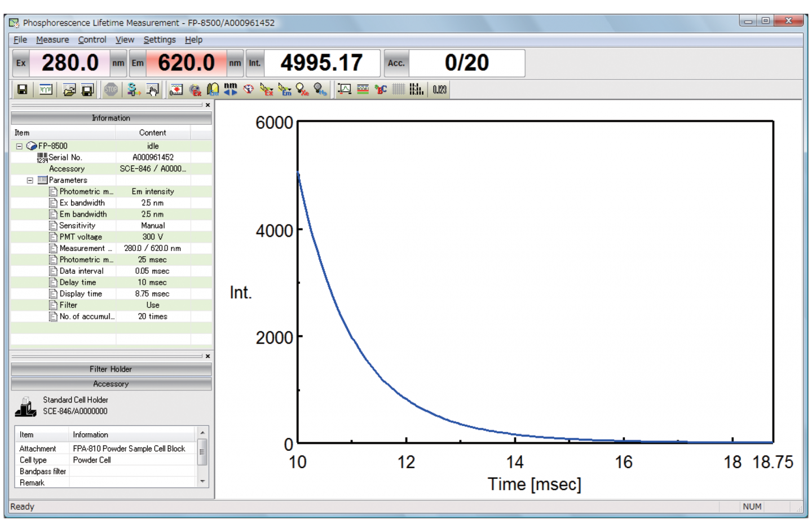This screenshot has width=812, height=532.
Task: Click the Ex wavelength 280.0 field
Action: click(x=70, y=63)
